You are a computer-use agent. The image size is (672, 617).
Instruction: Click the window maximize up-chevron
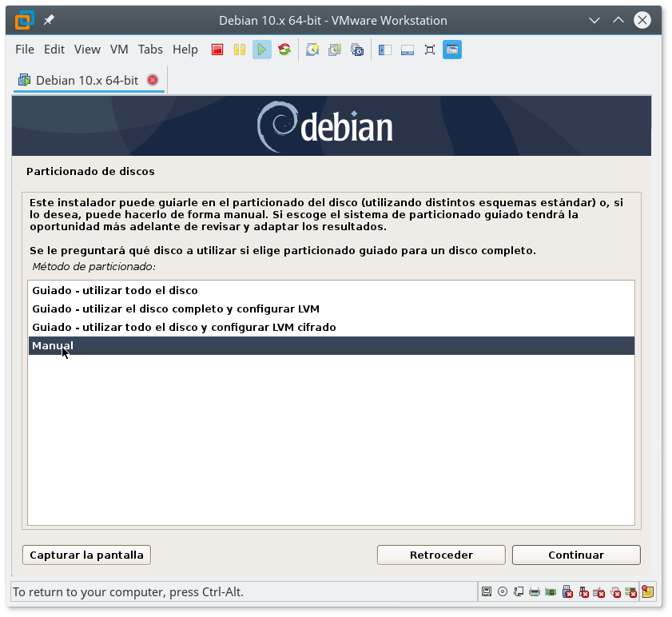pyautogui.click(x=618, y=20)
